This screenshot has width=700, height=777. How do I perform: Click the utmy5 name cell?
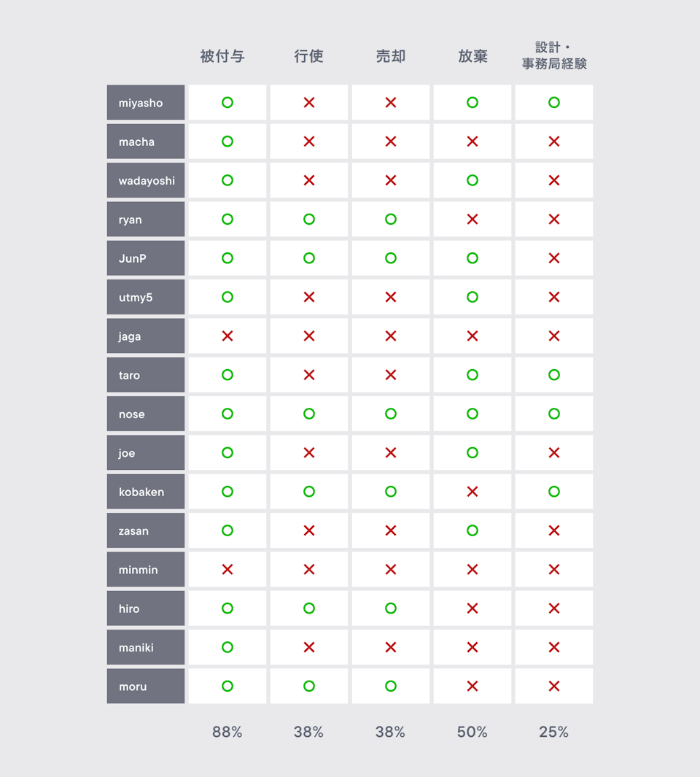click(146, 297)
